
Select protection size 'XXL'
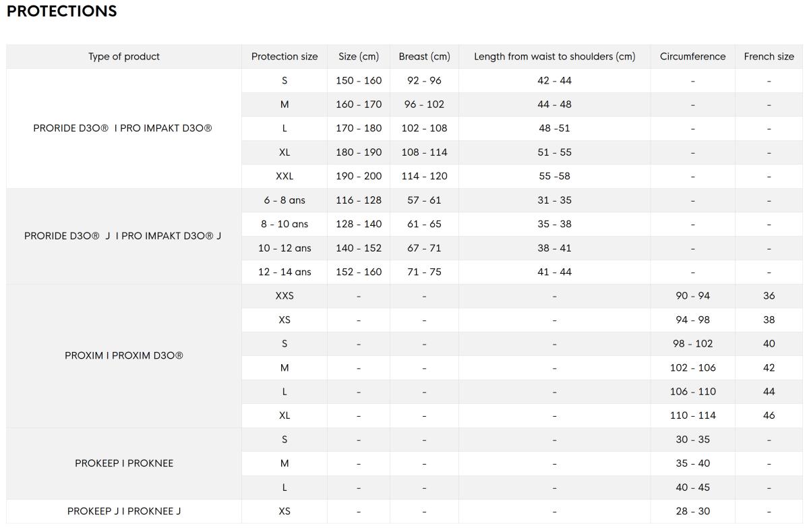(284, 176)
